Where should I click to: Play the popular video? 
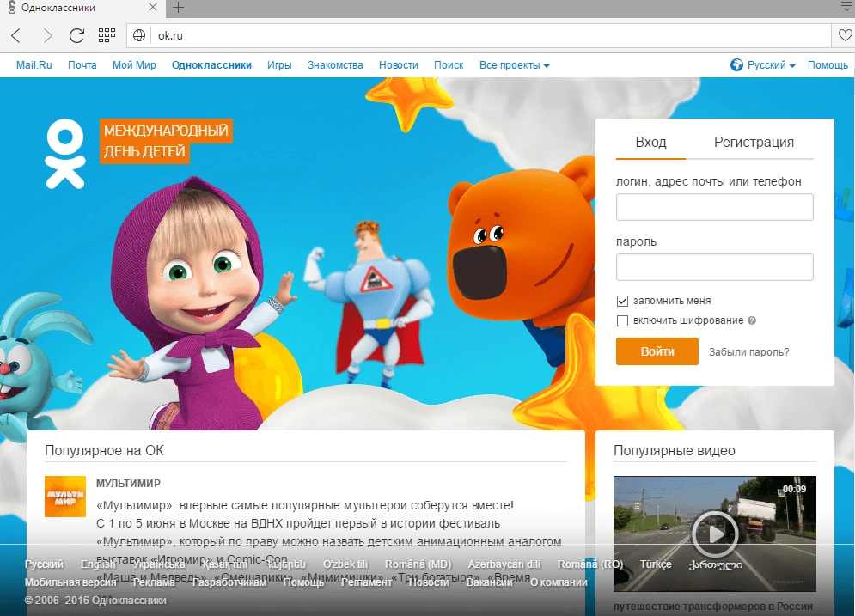[715, 534]
